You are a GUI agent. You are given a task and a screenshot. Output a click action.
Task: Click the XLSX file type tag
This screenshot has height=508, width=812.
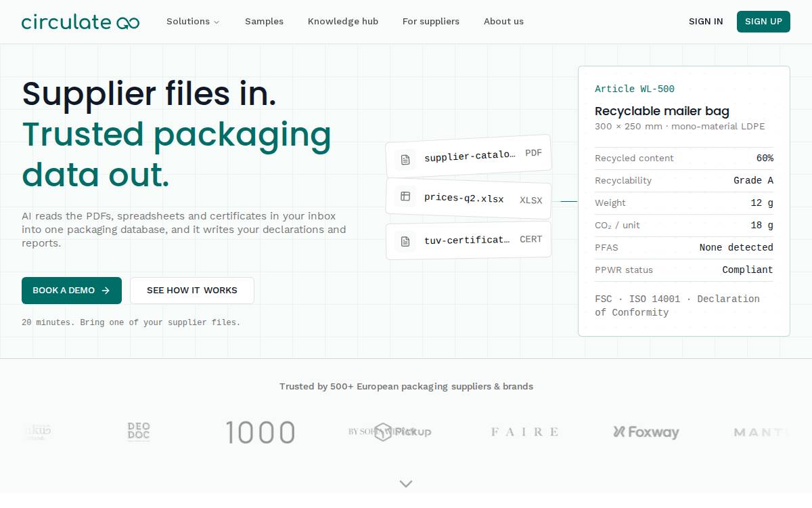click(x=531, y=200)
